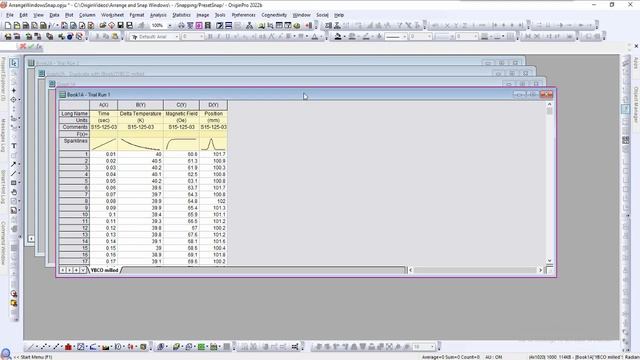This screenshot has height=360, width=640.
Task: Click the horizontal scrollbar right arrow in Book1A
Action: pyautogui.click(x=540, y=270)
